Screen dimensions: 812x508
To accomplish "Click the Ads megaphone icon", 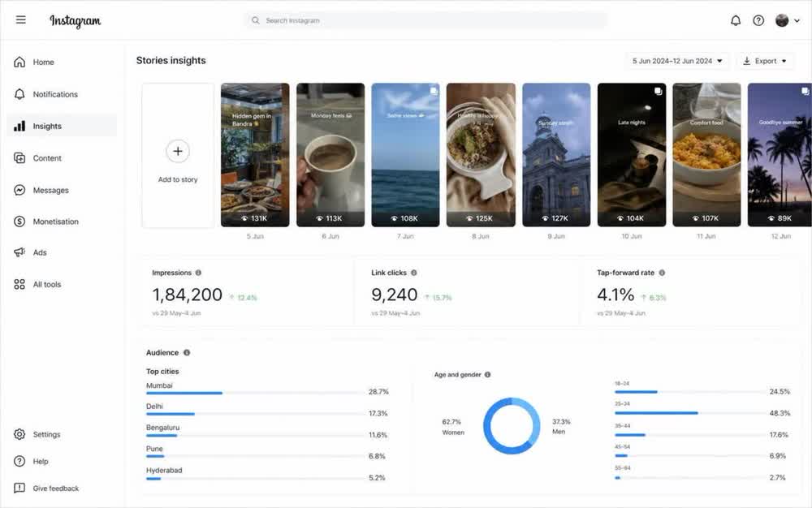I will pyautogui.click(x=19, y=252).
